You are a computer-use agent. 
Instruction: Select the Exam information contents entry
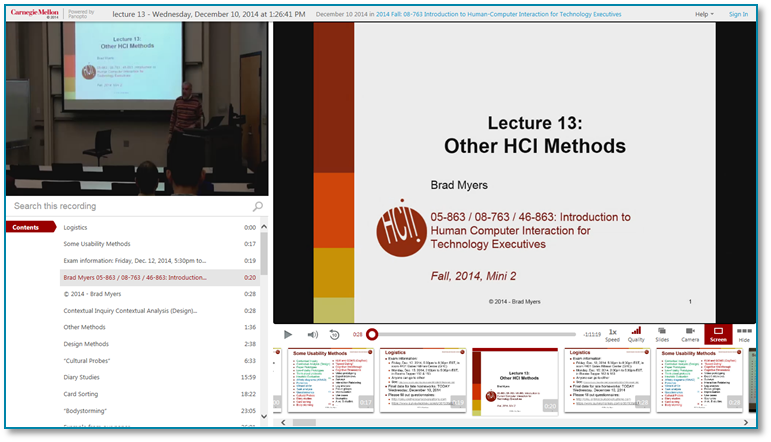160,261
